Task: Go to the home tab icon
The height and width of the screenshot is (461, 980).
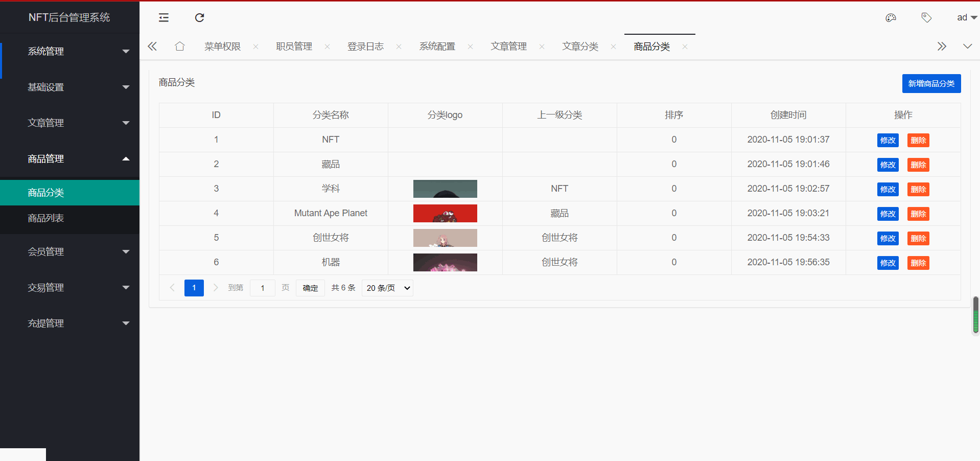Action: pyautogui.click(x=179, y=47)
